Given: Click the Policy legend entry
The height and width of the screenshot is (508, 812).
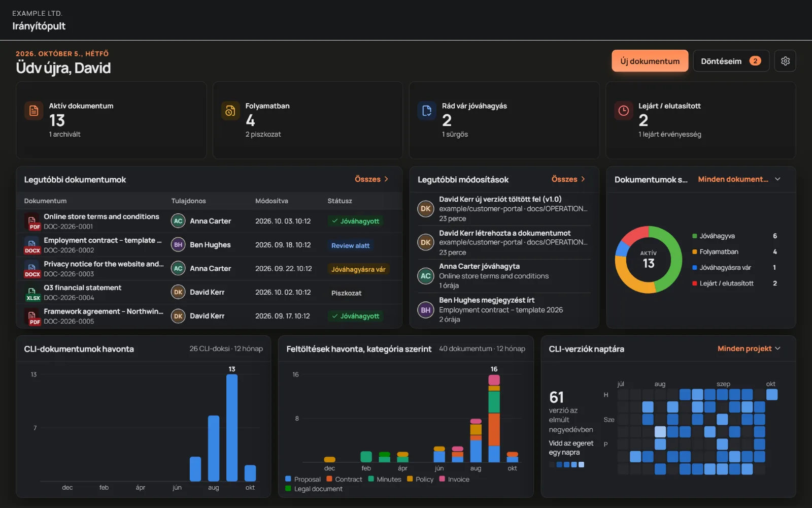Looking at the screenshot, I should coord(420,479).
